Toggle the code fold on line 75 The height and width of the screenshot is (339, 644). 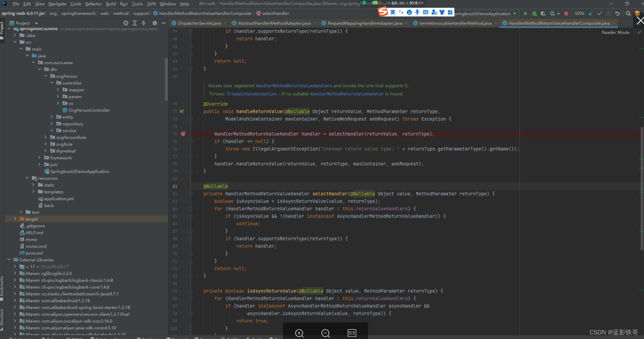pyautogui.click(x=191, y=141)
